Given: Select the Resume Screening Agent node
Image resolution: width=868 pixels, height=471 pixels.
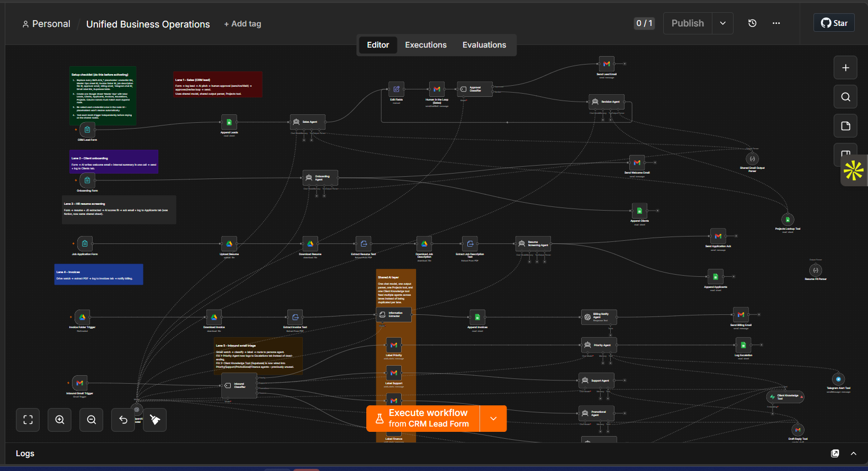Looking at the screenshot, I should [x=533, y=243].
